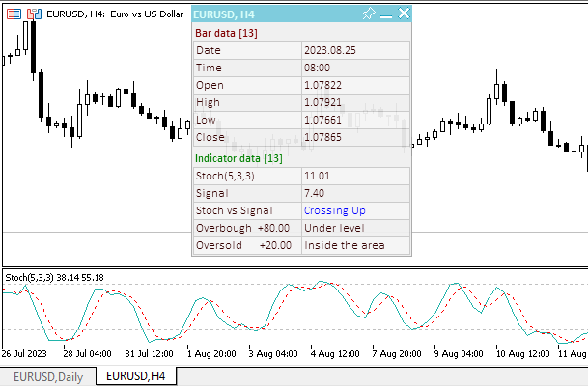The width and height of the screenshot is (588, 386).
Task: Click the '1 Aug 20:00' time axis label
Action: pos(211,354)
